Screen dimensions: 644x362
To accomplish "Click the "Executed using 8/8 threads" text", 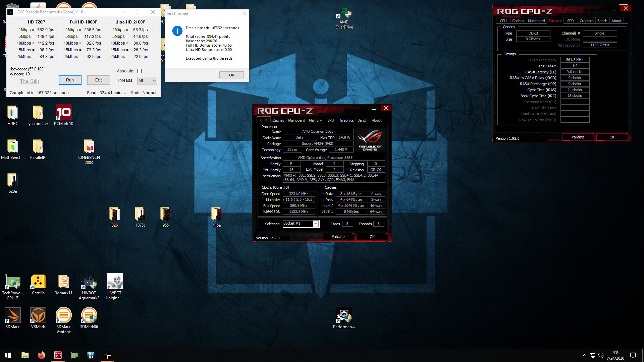I will tap(209, 58).
